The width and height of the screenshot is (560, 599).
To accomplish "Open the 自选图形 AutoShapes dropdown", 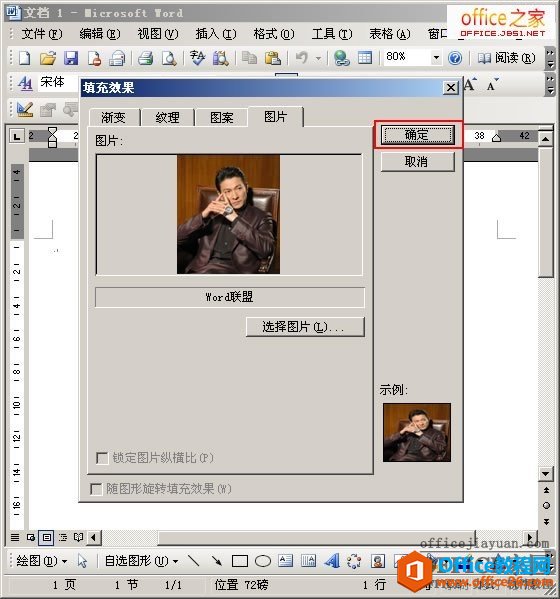I will [141, 561].
